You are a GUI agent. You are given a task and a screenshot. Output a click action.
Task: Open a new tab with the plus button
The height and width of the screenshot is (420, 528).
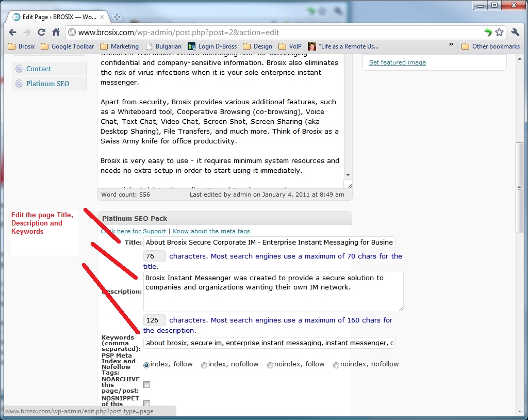(117, 17)
